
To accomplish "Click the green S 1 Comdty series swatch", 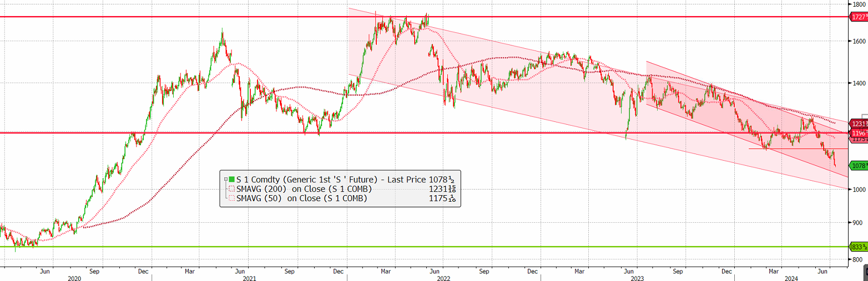I will pos(231,180).
